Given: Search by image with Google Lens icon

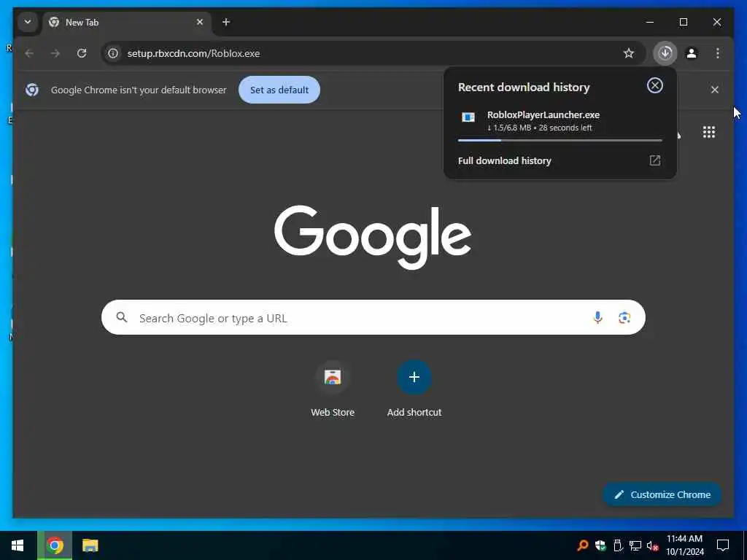Looking at the screenshot, I should [x=624, y=318].
